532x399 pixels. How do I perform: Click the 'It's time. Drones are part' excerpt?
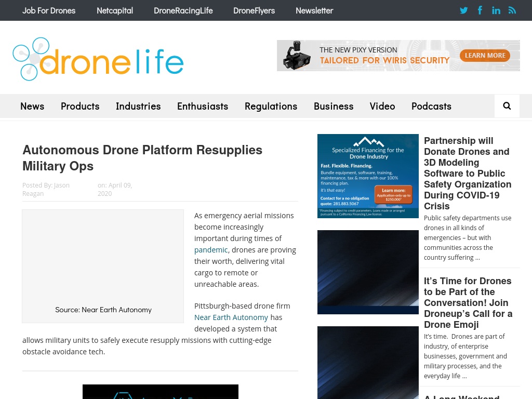coord(465,356)
